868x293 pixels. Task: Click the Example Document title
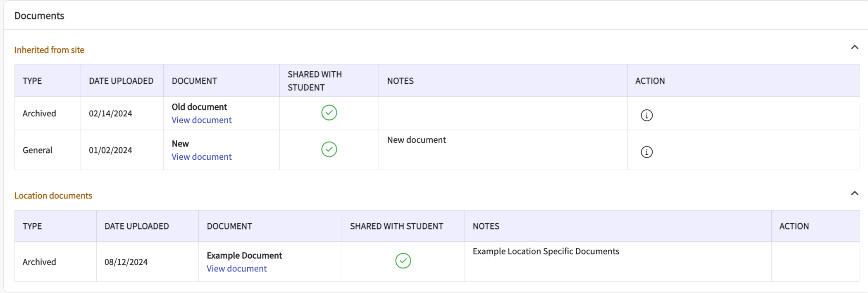[244, 255]
